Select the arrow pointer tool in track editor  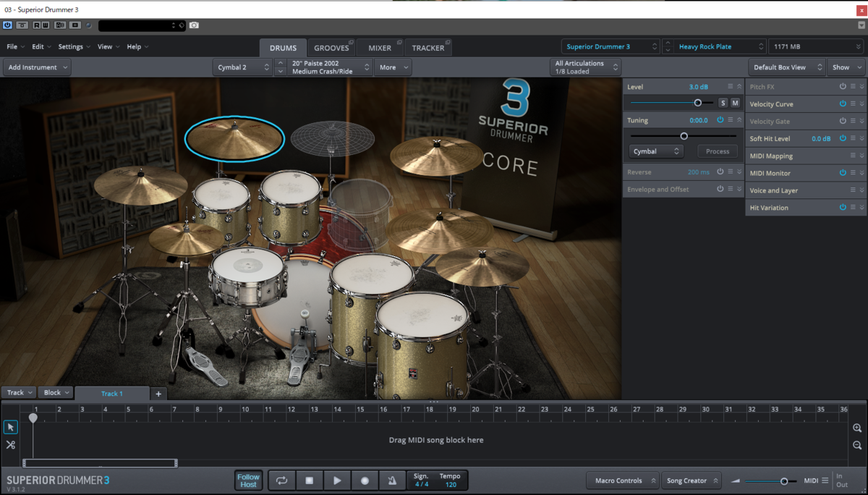(10, 427)
